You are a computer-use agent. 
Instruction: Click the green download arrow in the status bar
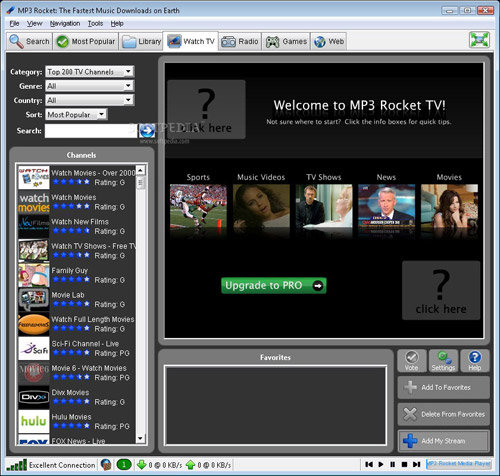click(142, 464)
